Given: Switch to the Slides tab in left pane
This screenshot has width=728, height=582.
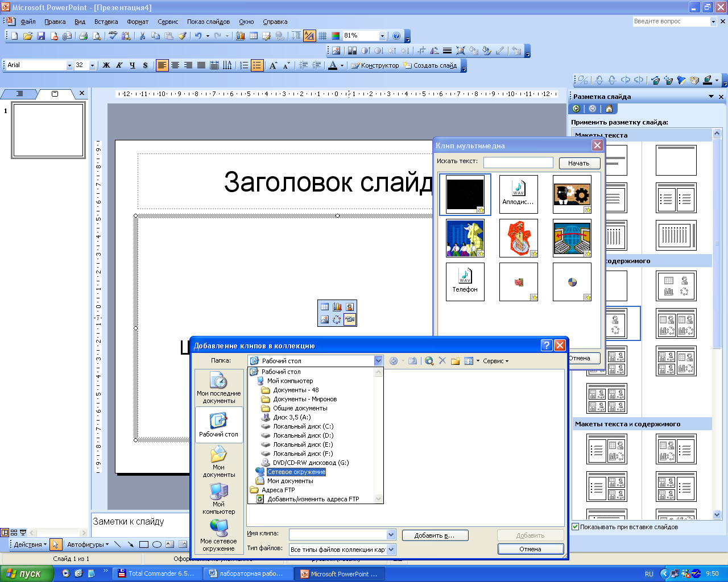Looking at the screenshot, I should pyautogui.click(x=55, y=94).
